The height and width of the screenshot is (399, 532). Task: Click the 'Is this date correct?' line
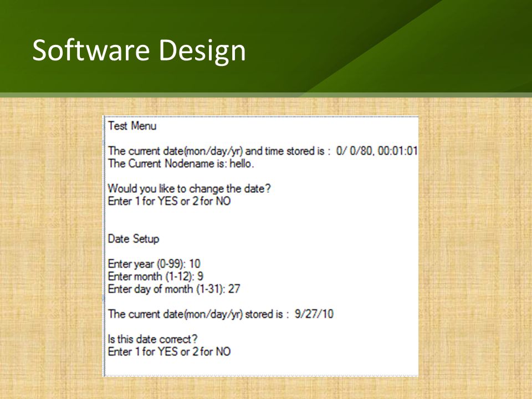[x=153, y=339]
